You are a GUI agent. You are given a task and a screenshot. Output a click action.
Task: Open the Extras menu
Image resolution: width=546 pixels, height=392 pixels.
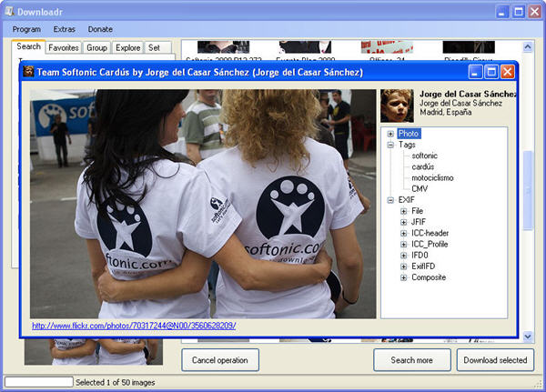coord(64,29)
